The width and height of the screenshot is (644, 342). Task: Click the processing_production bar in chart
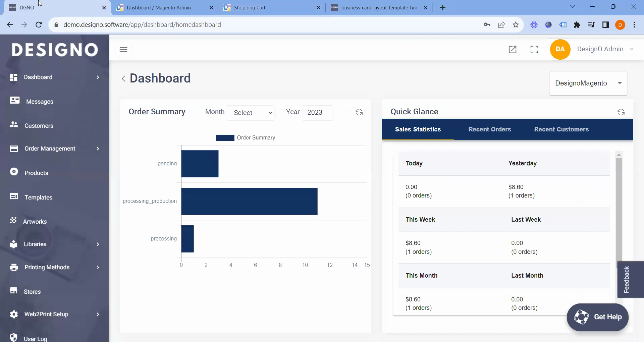pos(249,201)
